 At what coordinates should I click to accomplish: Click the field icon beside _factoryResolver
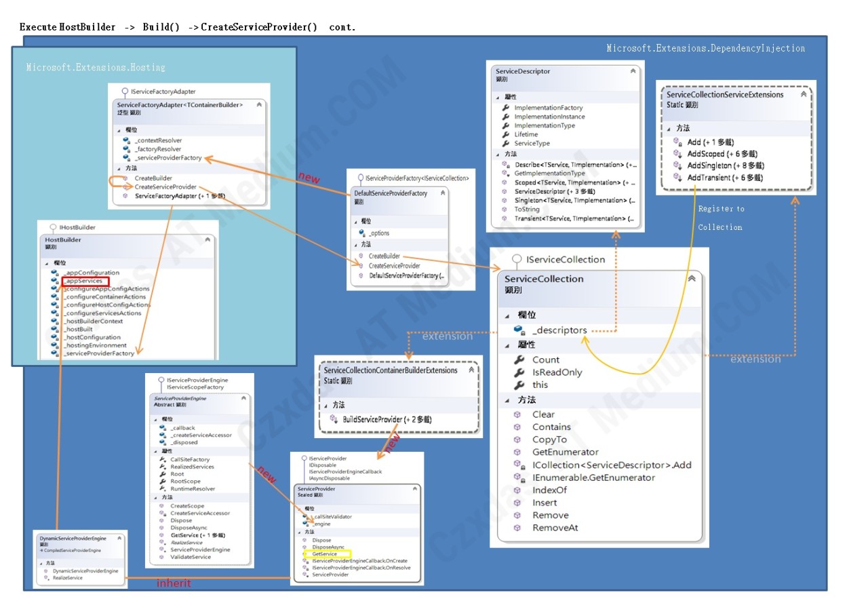[126, 149]
